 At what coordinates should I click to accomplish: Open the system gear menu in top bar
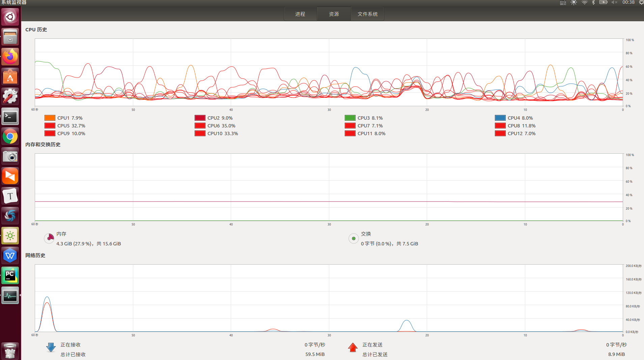tap(641, 2)
